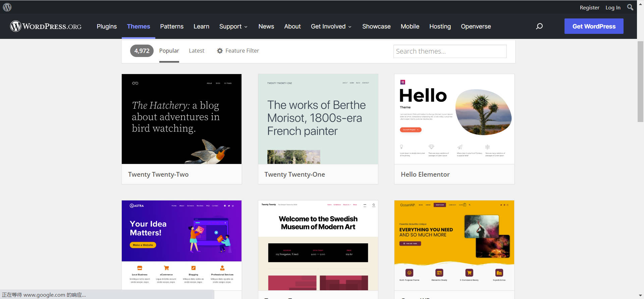Open the OceanWP theme preview thumbnail
Image resolution: width=644 pixels, height=299 pixels.
454,245
